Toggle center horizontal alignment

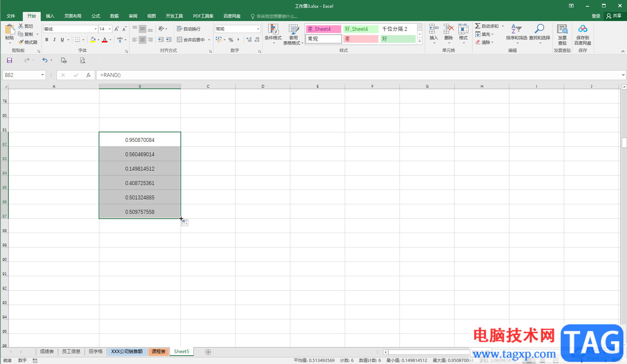pos(143,40)
